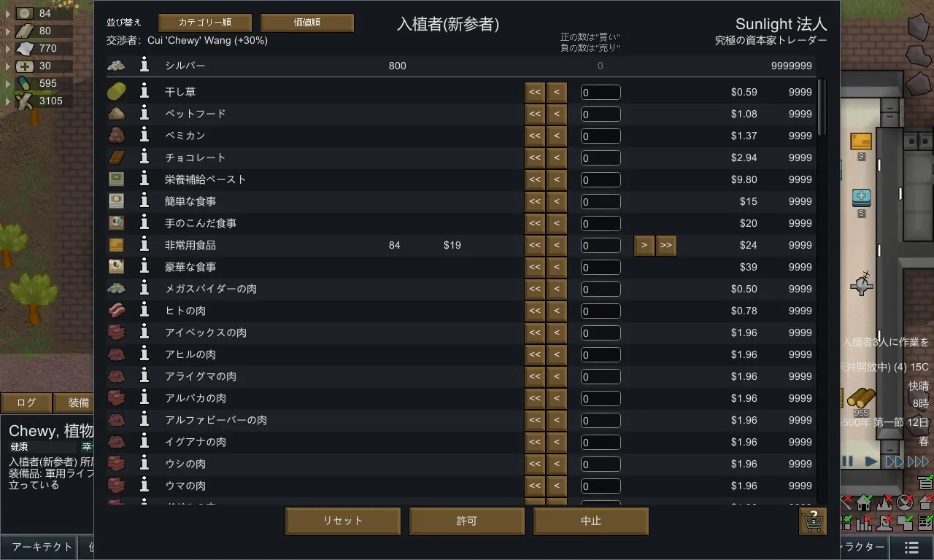Set game to normal play speed
Screen dimensions: 934x560
point(871,462)
